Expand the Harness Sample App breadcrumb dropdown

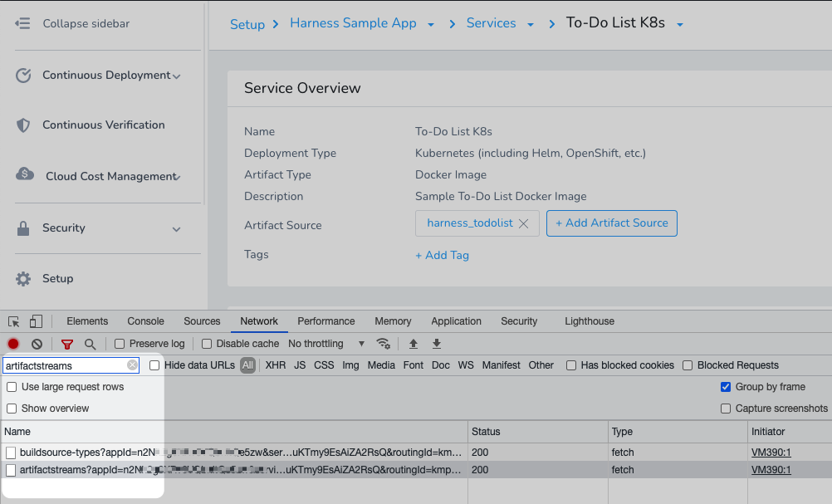point(431,25)
